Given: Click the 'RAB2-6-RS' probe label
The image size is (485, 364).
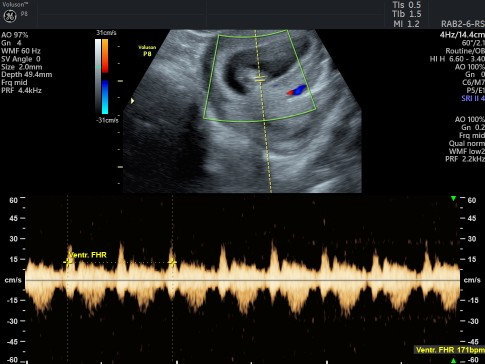Looking at the screenshot, I should (x=463, y=24).
